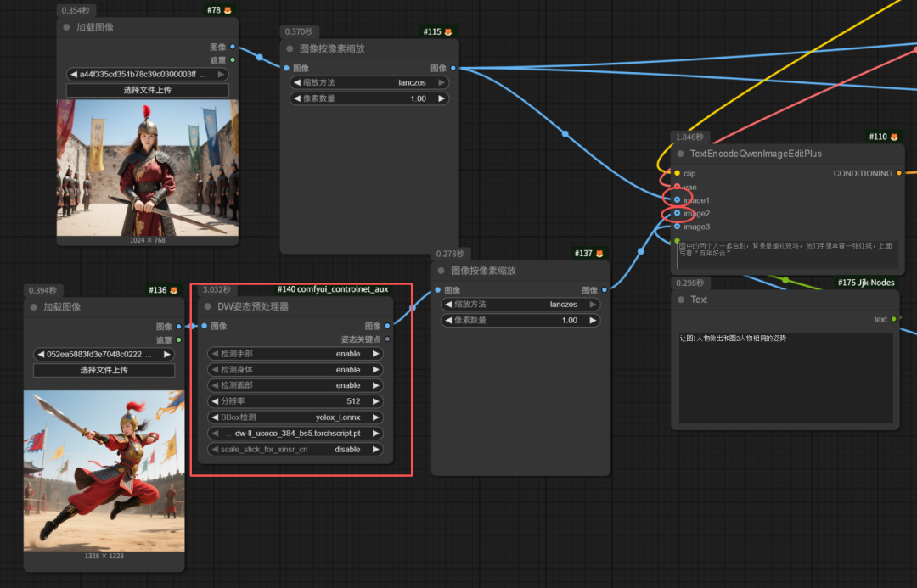This screenshot has height=588, width=917.
Task: Open the BBox检测 yolox_l.onnx dropdown
Action: pyautogui.click(x=295, y=417)
